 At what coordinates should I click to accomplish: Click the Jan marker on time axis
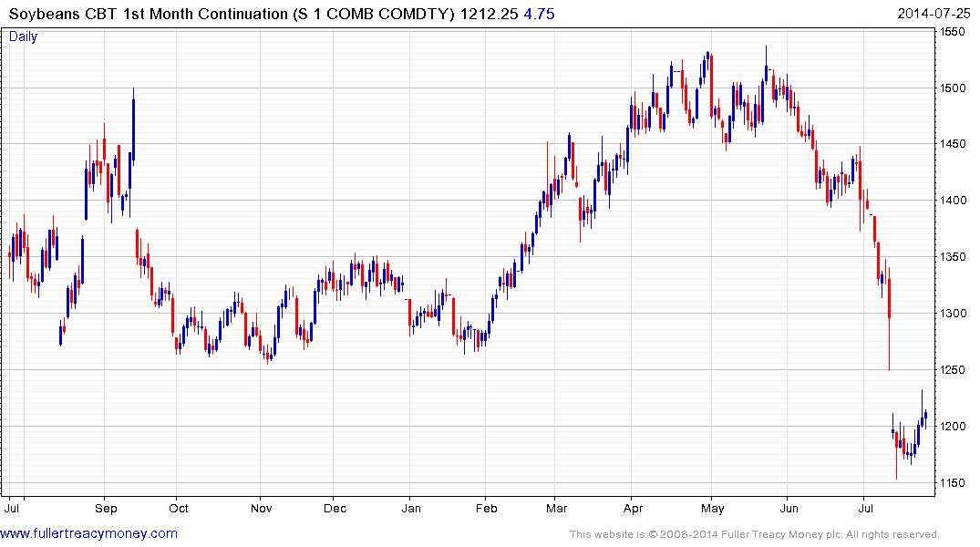(x=411, y=507)
